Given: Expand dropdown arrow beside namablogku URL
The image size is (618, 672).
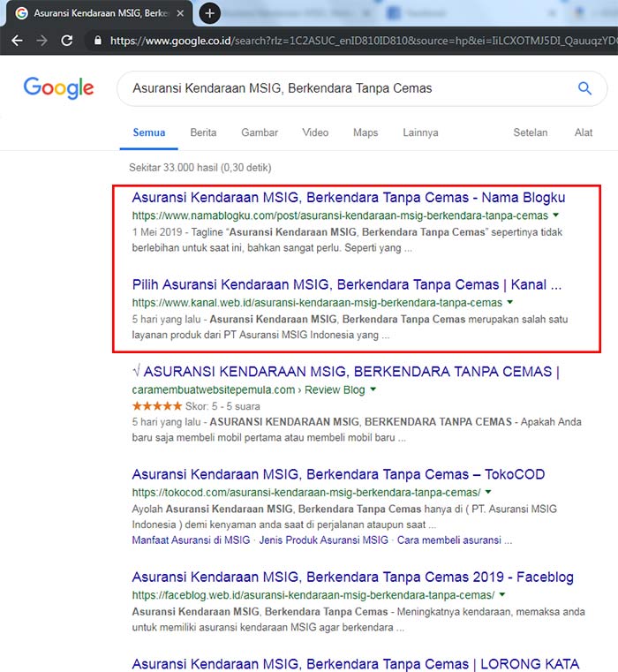Looking at the screenshot, I should [x=556, y=215].
